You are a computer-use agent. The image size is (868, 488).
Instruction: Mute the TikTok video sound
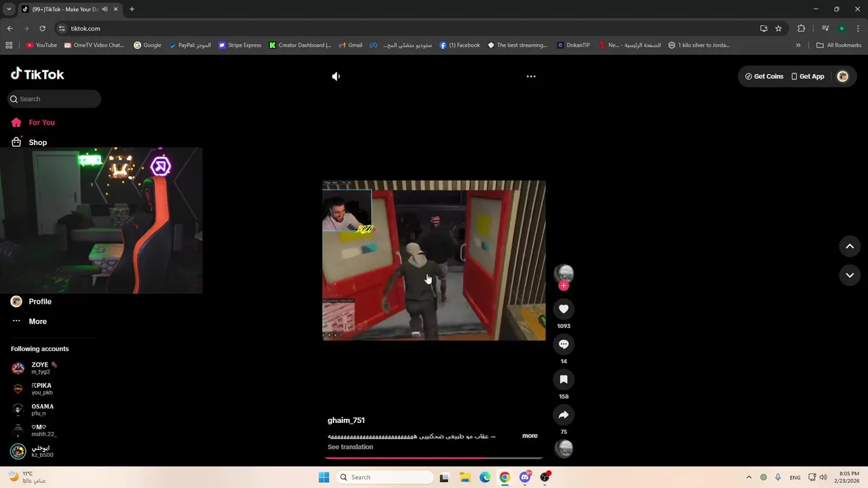(336, 77)
